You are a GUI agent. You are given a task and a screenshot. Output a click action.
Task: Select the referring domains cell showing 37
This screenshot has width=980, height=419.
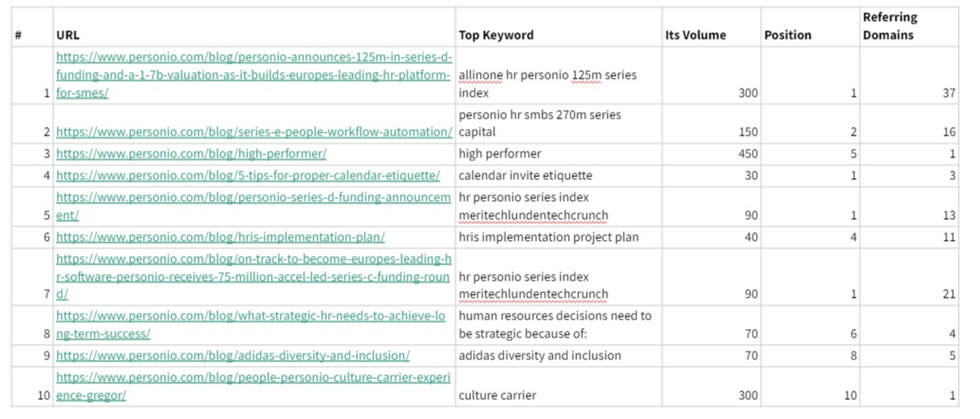click(909, 76)
